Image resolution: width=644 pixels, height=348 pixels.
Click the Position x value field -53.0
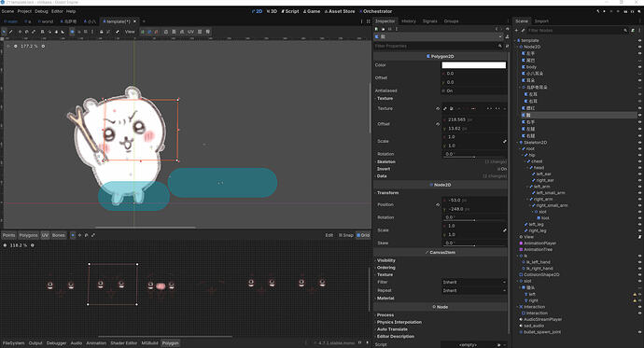(474, 201)
